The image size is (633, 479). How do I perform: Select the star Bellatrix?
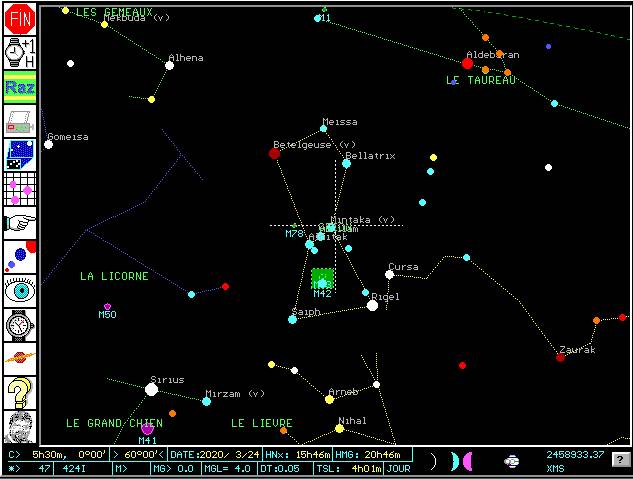click(x=346, y=163)
